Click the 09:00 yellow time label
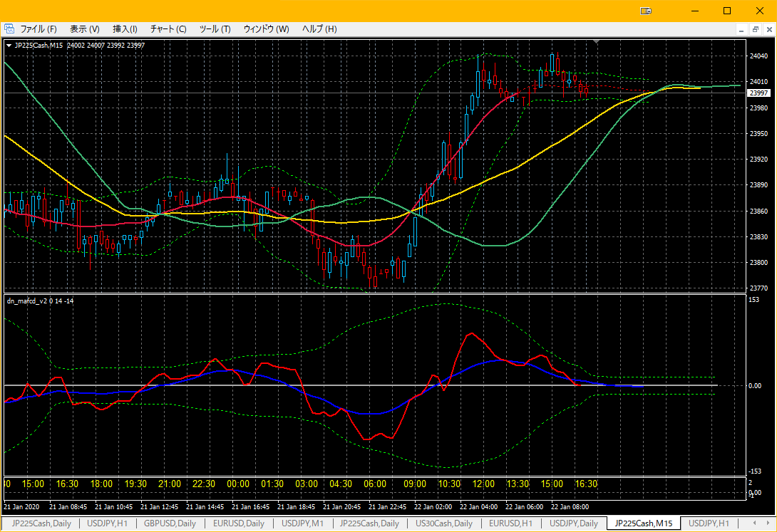 tap(415, 484)
